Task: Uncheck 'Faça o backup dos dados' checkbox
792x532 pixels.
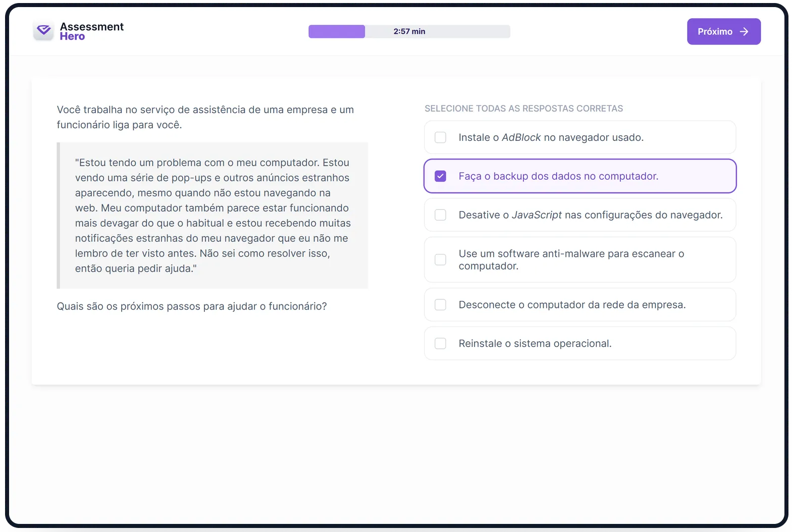Action: (440, 176)
